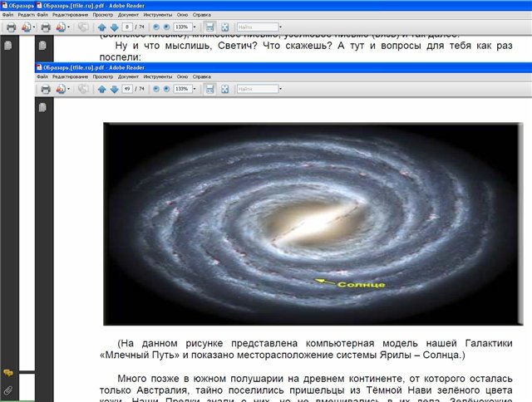Click the collaborate icon in page 49 window
This screenshot has height=402, width=532.
coord(83,89)
